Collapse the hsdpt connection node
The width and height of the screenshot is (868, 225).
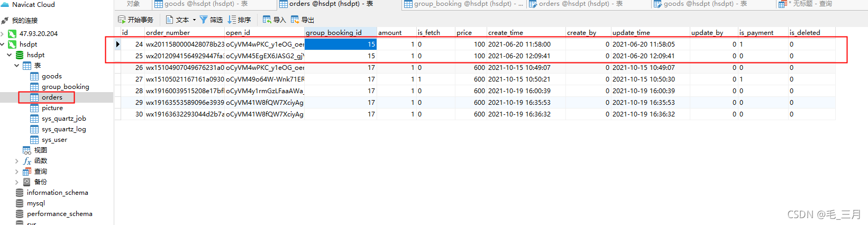click(3, 44)
